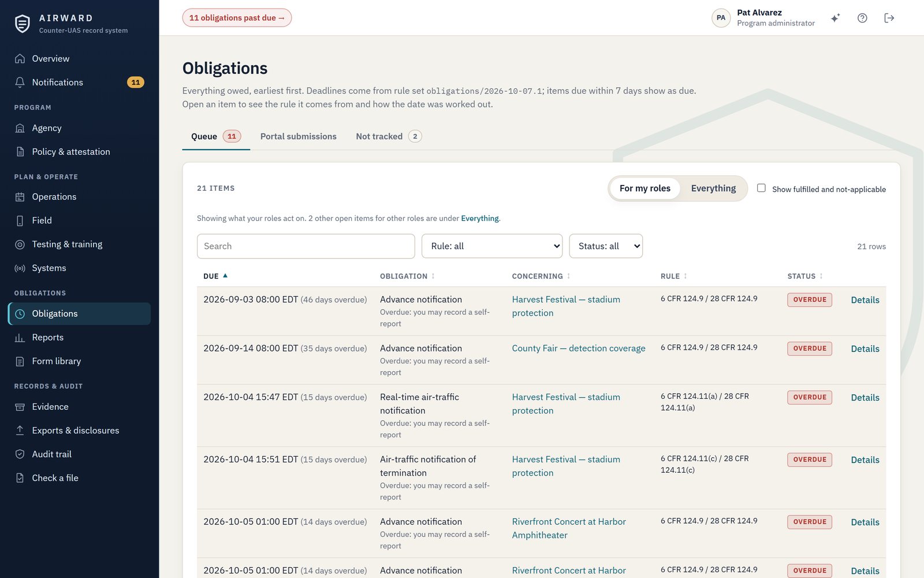This screenshot has width=924, height=578.
Task: Click the Obligations clock icon
Action: pyautogui.click(x=20, y=313)
